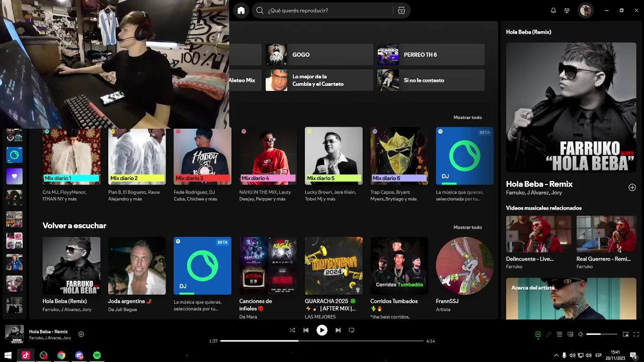Toggle repeat mode
Viewport: 644px width, 362px height.
coord(352,330)
